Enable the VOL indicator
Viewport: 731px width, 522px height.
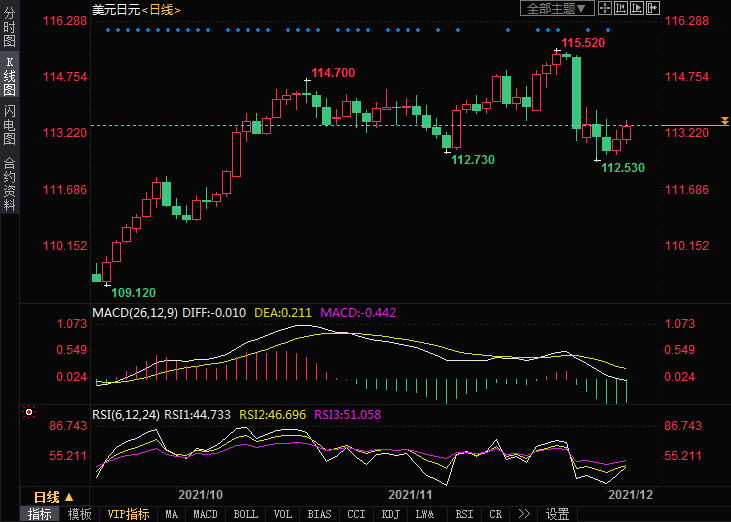283,514
